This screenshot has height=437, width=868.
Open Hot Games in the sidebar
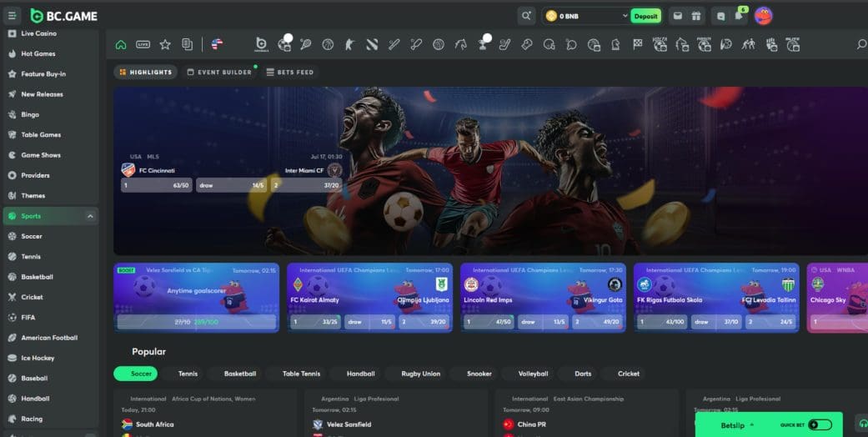(38, 53)
